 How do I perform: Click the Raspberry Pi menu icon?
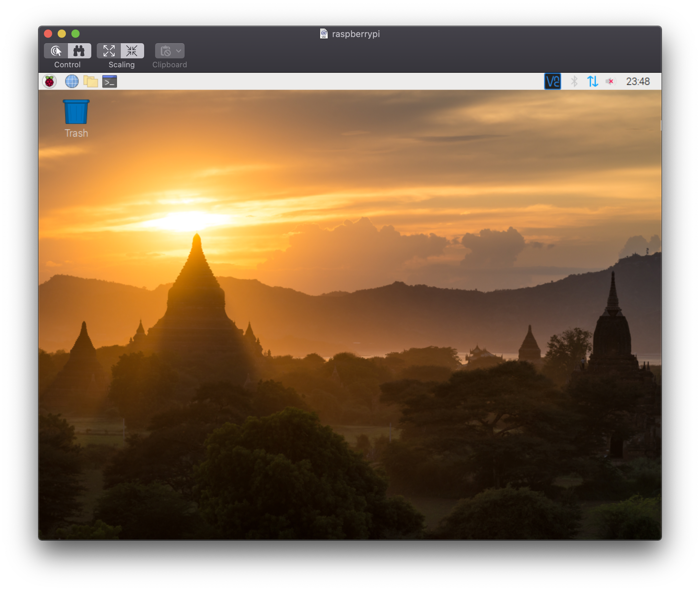tap(50, 81)
